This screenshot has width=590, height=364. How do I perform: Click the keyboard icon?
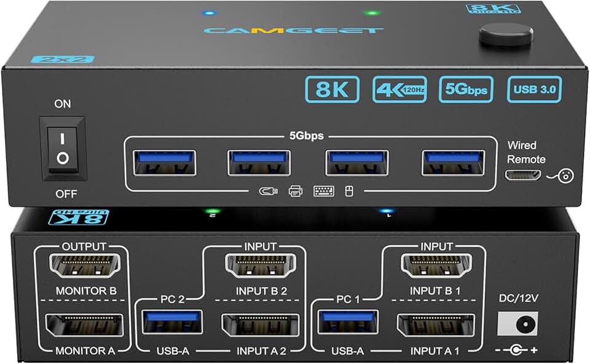pyautogui.click(x=324, y=191)
